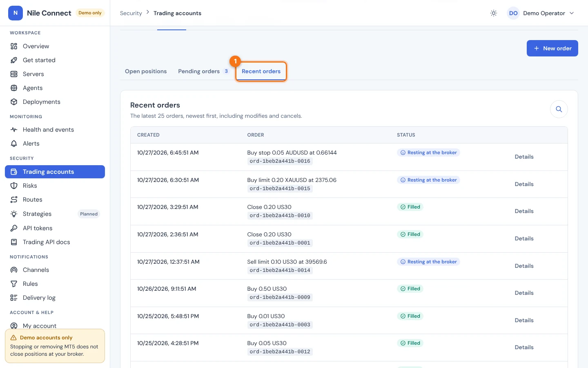588x368 pixels.
Task: Open notification Rules
Action: 55,284
